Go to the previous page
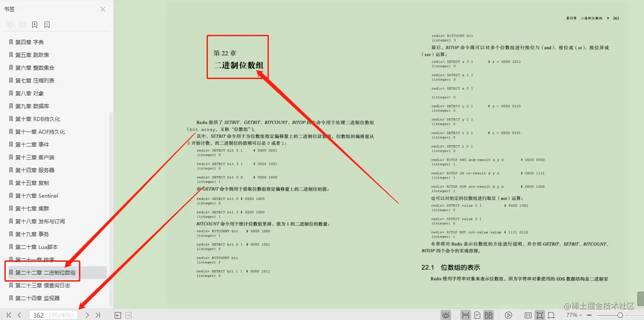 click(19, 315)
